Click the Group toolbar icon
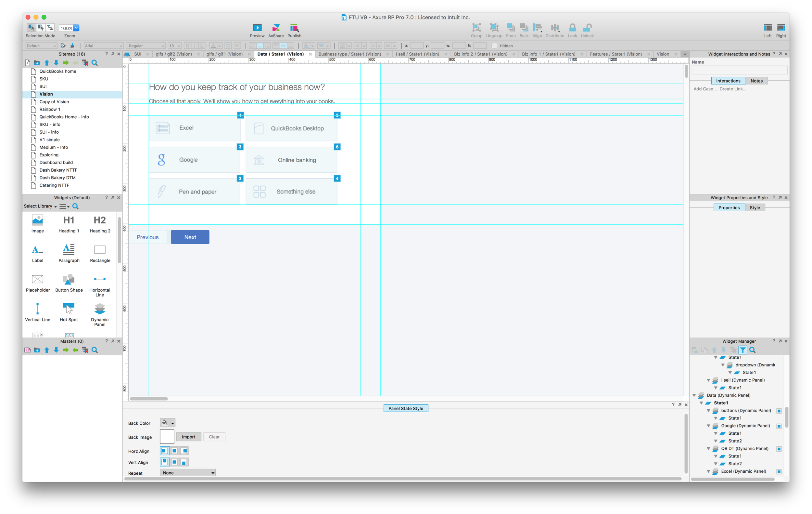812x514 pixels. pos(476,28)
